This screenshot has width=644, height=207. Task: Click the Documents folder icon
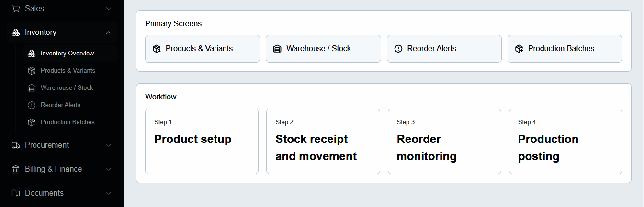pos(16,193)
